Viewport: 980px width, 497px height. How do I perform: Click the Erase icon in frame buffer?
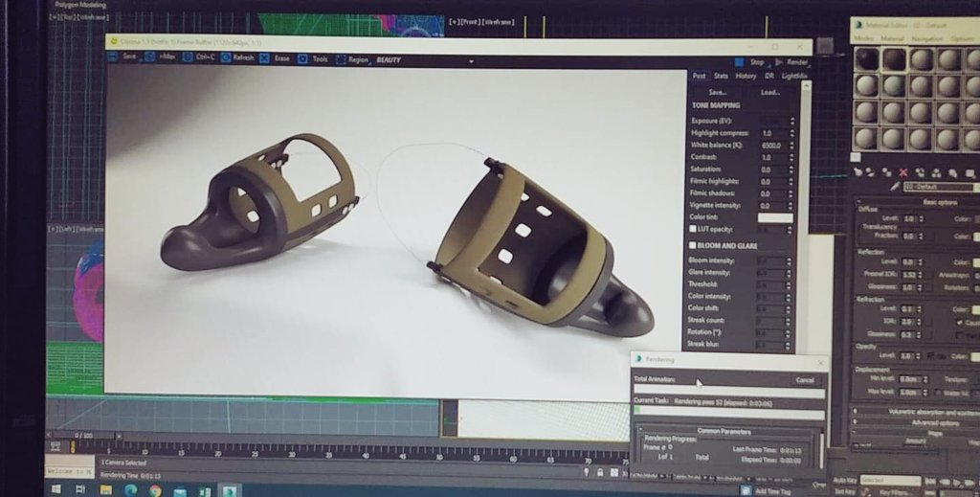(x=264, y=58)
